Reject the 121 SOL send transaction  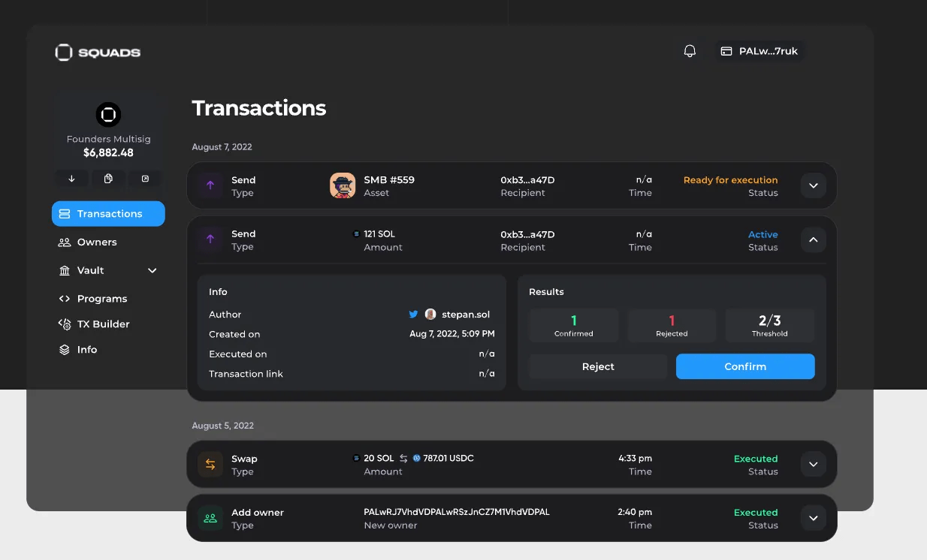tap(598, 366)
